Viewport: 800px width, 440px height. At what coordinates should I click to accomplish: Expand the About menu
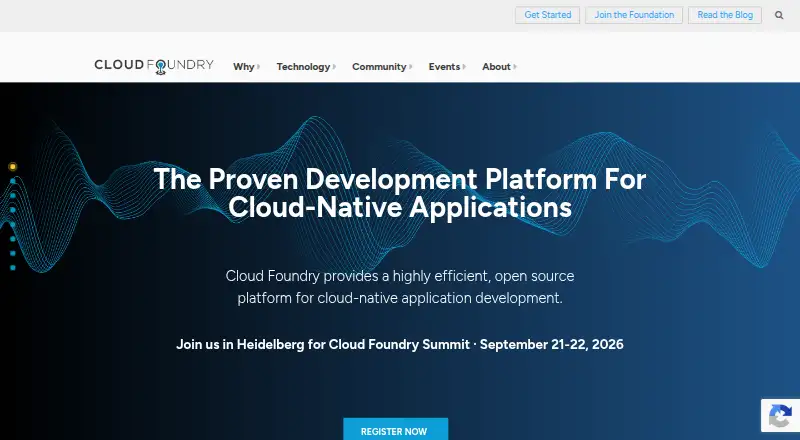(x=499, y=66)
